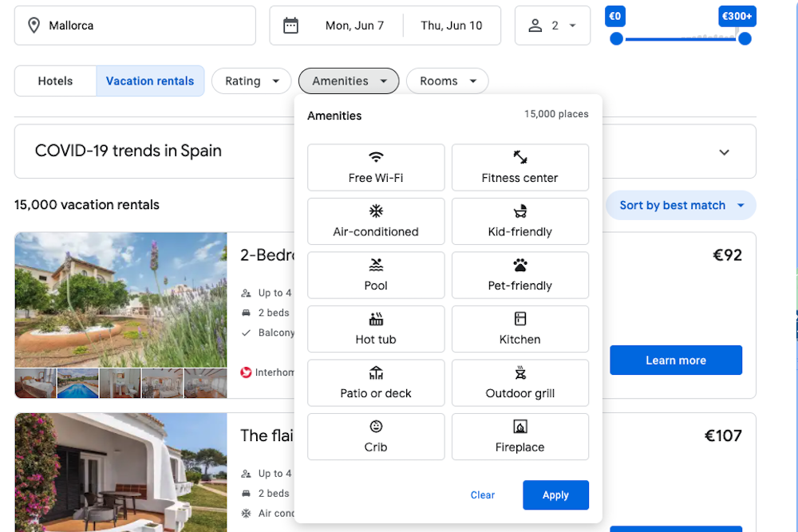Switch to the Hotels tab
Screen dimensions: 798x532
click(x=55, y=81)
